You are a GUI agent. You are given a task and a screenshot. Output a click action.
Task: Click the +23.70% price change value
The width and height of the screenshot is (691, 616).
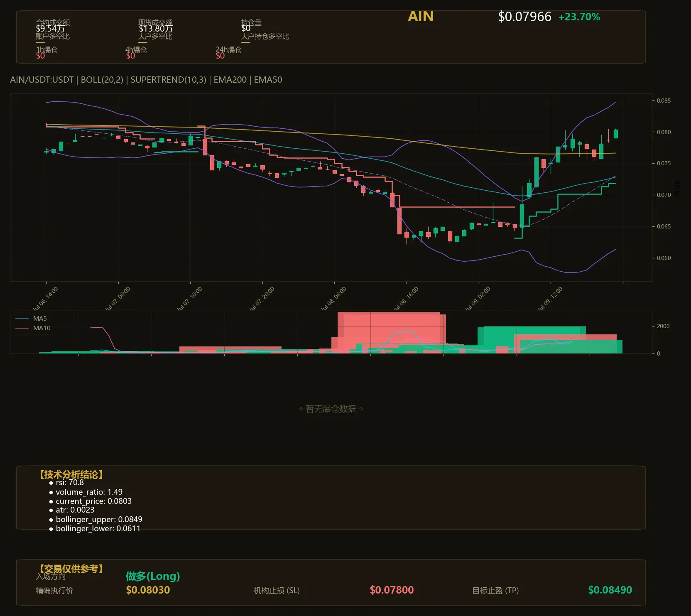579,17
